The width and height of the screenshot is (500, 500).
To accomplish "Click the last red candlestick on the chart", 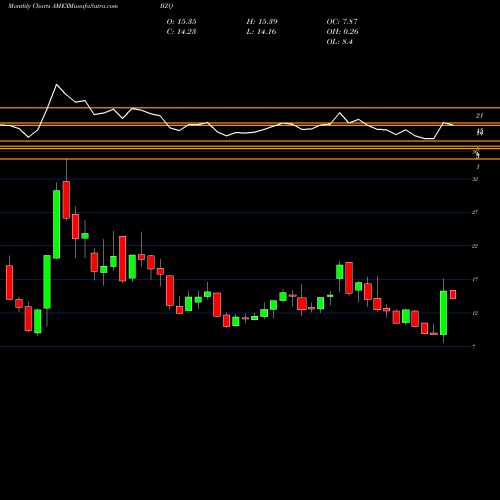I will coord(453,294).
